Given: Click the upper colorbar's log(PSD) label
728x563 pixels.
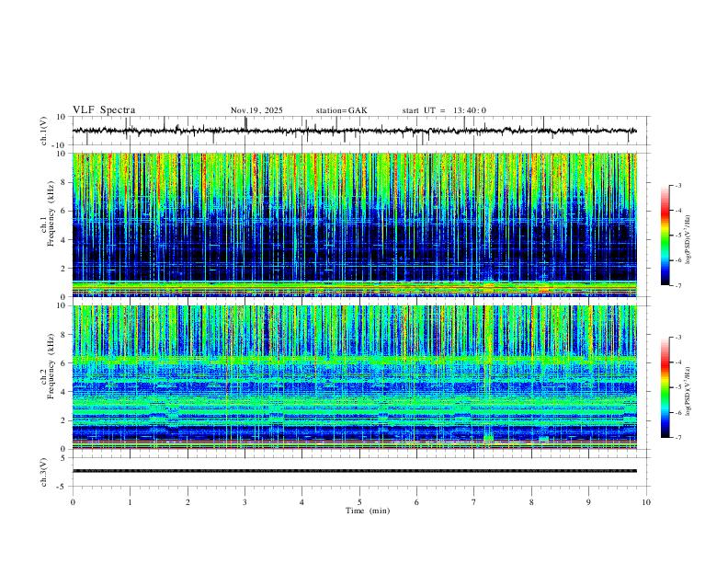Looking at the screenshot, I should click(x=688, y=240).
